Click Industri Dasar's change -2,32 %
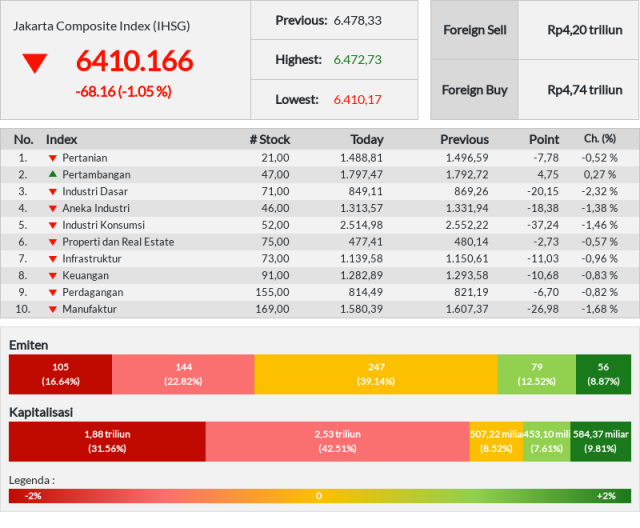The width and height of the screenshot is (640, 528). (600, 191)
